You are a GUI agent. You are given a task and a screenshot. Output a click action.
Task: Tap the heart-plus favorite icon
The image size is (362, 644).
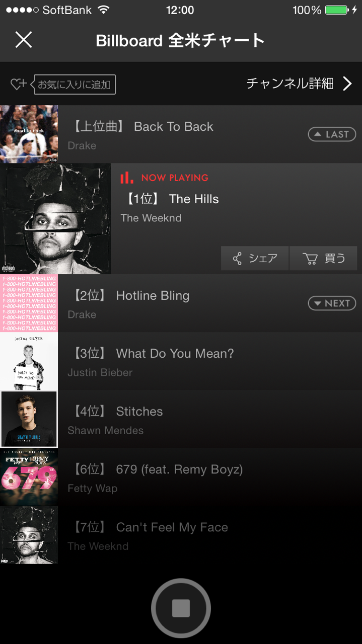(x=18, y=84)
